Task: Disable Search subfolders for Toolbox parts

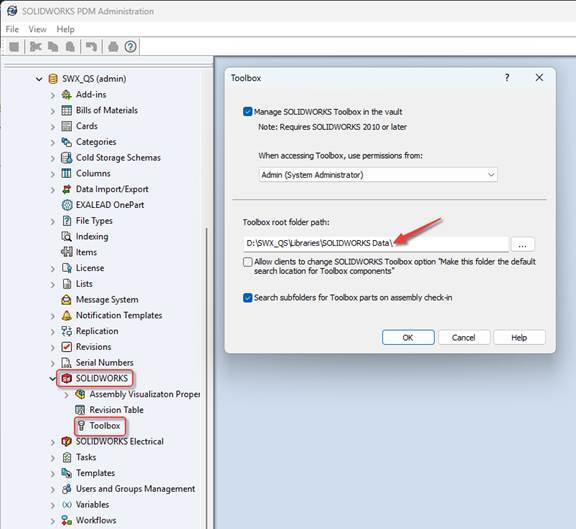Action: [248, 298]
